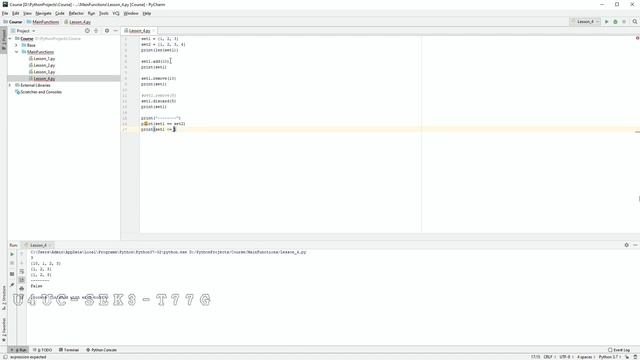Hide Run panel with minus icon
Screen dimensions: 640x360
pyautogui.click(x=635, y=245)
